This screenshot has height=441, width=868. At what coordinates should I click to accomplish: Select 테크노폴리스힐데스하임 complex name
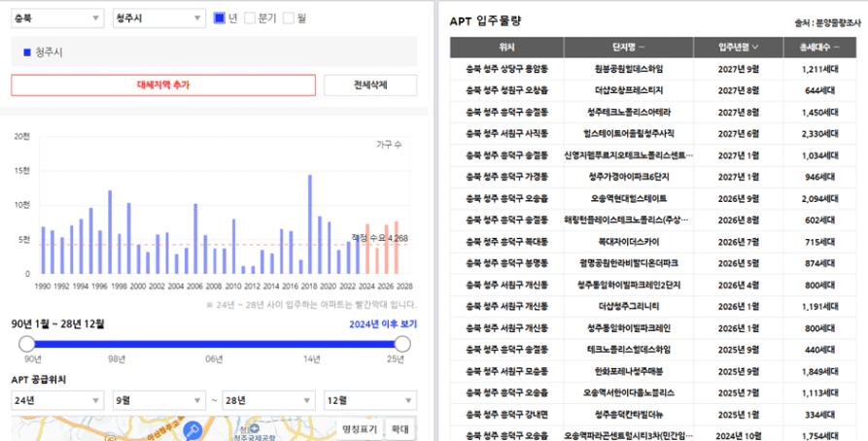coord(628,350)
